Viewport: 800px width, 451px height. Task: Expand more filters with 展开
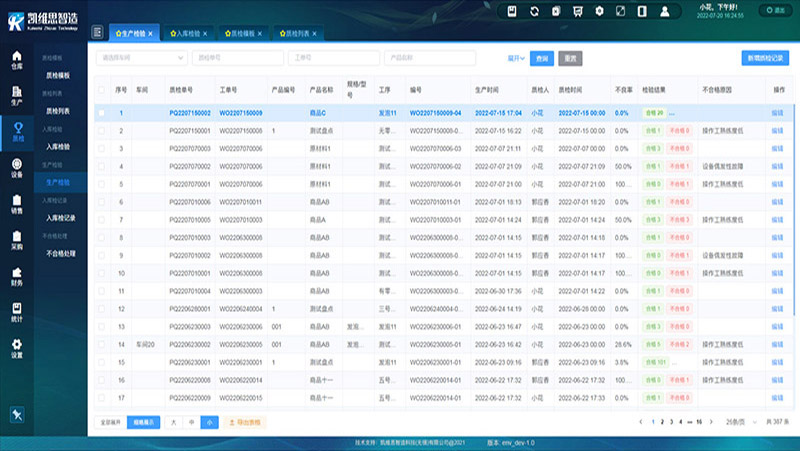pyautogui.click(x=516, y=58)
